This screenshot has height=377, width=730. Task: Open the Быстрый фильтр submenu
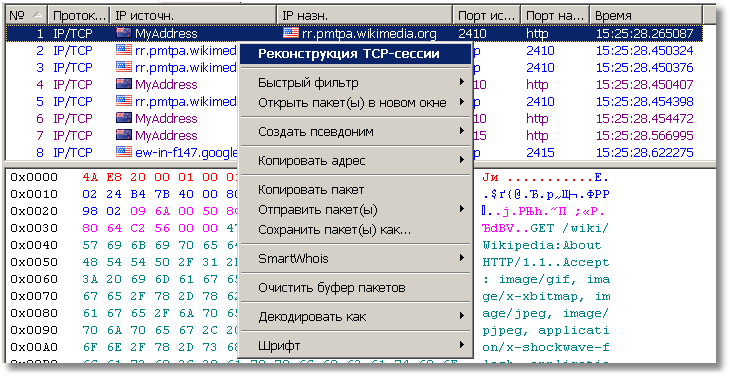coord(355,83)
